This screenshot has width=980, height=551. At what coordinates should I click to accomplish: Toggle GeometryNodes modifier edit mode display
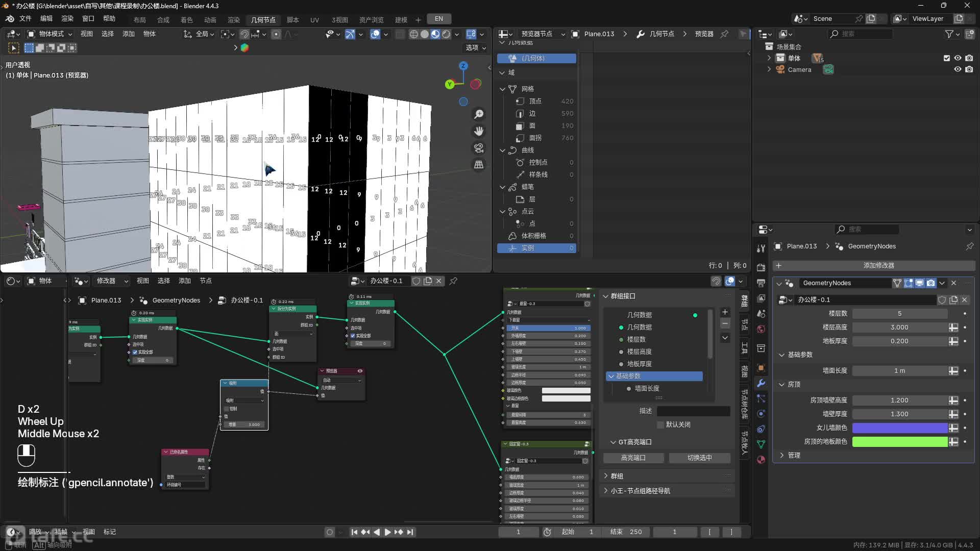tap(909, 283)
